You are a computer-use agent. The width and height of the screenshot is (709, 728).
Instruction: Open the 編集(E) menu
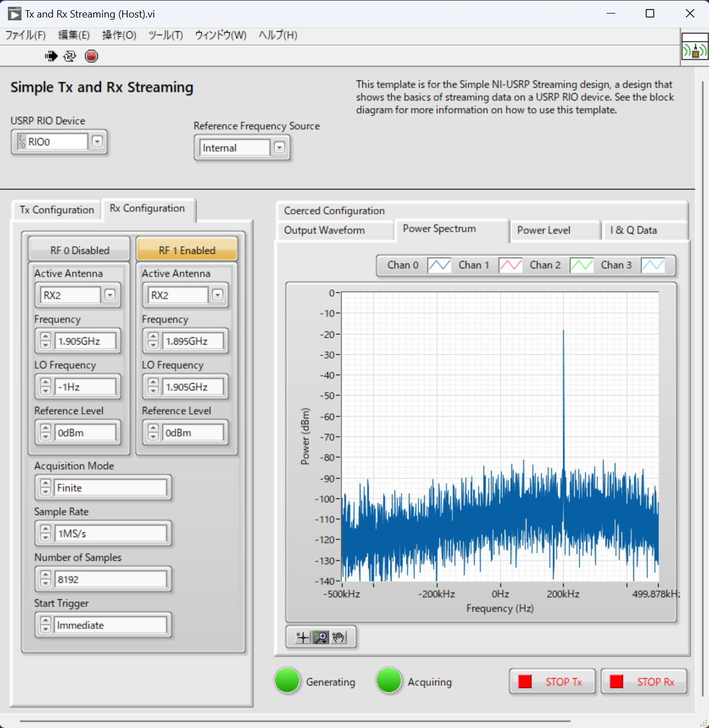tap(74, 35)
